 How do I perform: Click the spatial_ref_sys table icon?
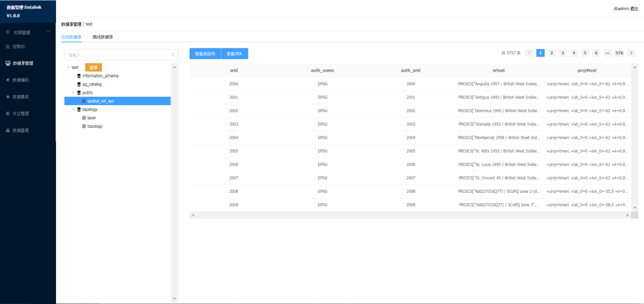84,101
